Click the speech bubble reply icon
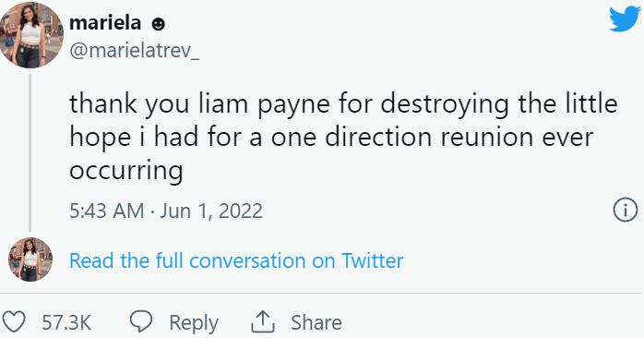The image size is (644, 338). click(x=141, y=321)
